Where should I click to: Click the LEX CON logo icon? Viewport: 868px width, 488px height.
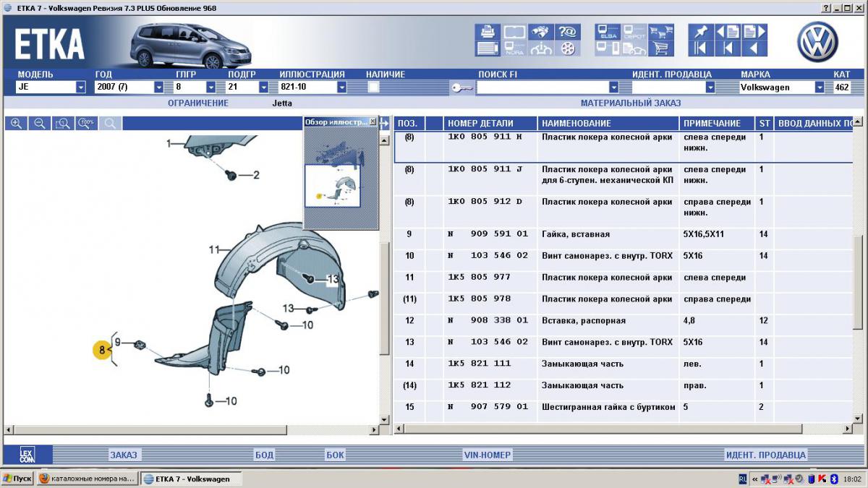[x=27, y=455]
